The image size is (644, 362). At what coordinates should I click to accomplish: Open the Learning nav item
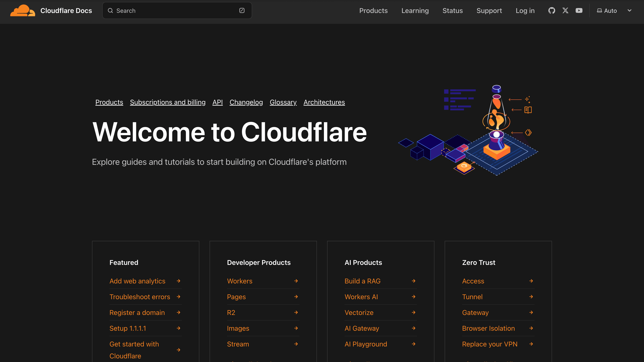(415, 10)
